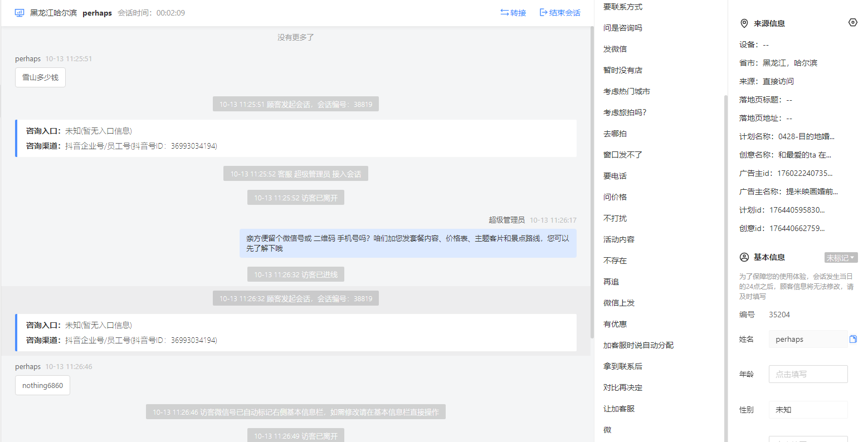Select quick reply 窗口发不了
Screen dimensions: 868x442
(623, 155)
